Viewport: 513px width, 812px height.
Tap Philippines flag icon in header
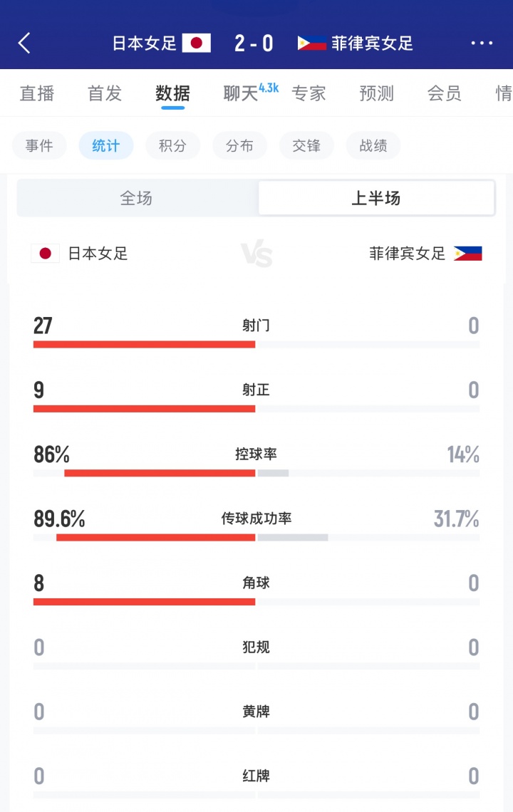[311, 43]
